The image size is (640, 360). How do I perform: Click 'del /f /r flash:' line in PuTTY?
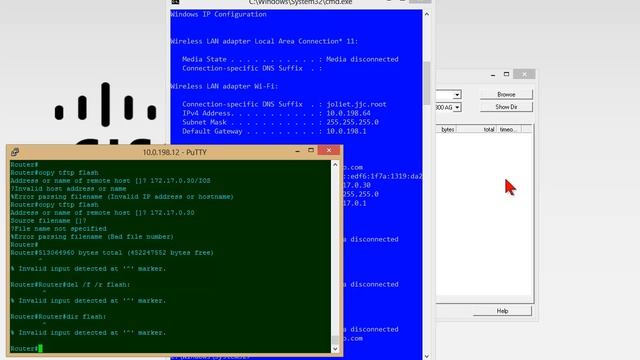pos(70,284)
